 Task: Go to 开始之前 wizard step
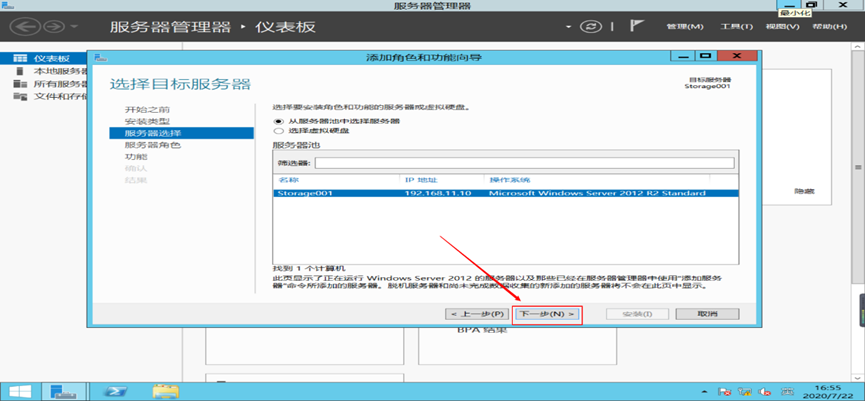coord(147,110)
